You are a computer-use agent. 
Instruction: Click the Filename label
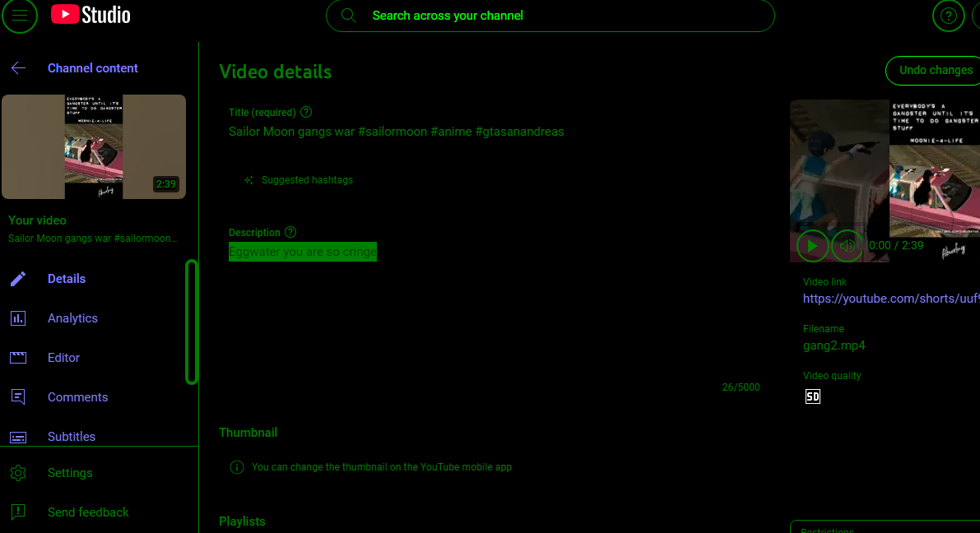[x=823, y=329]
